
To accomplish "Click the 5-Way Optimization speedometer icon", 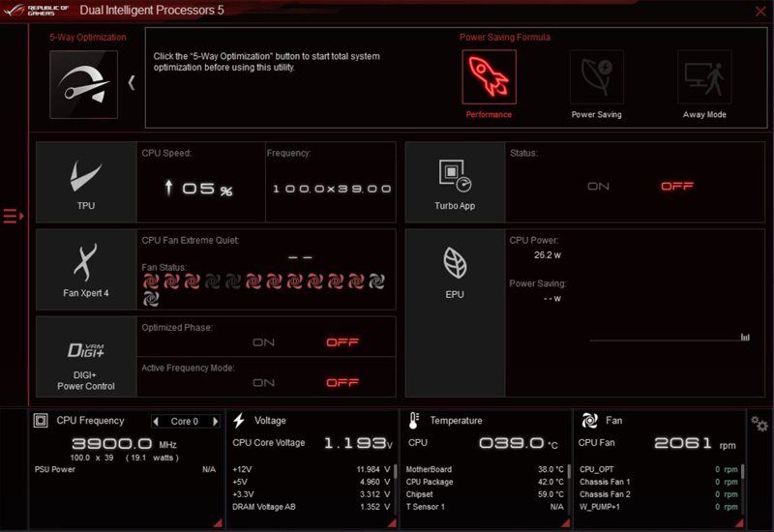I will (x=83, y=83).
